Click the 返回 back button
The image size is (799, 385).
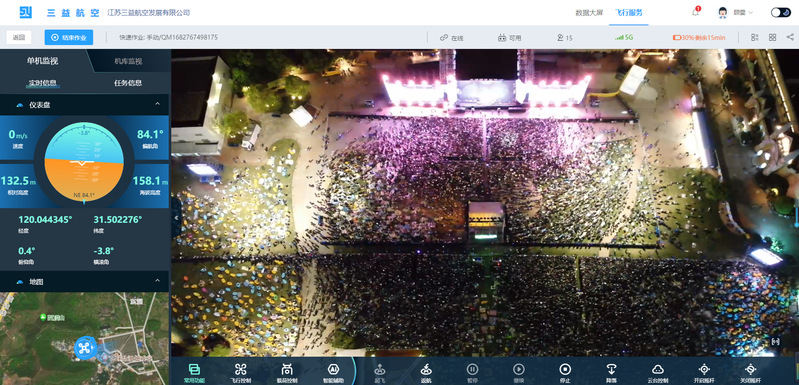point(19,37)
